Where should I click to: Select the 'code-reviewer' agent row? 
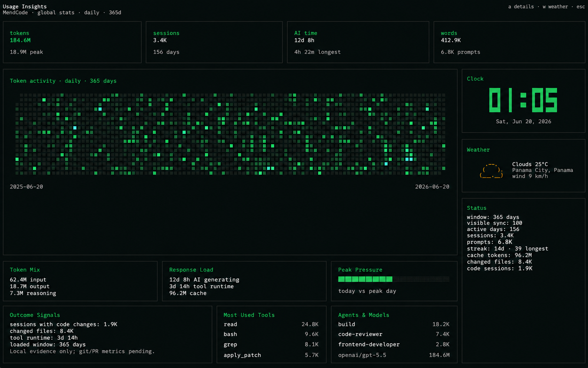(394, 334)
